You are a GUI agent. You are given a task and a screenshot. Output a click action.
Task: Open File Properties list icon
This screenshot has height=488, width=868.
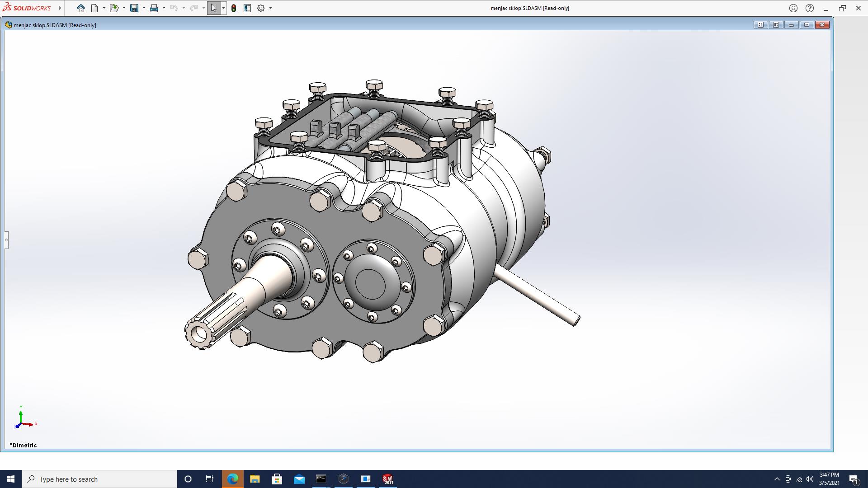coord(247,8)
